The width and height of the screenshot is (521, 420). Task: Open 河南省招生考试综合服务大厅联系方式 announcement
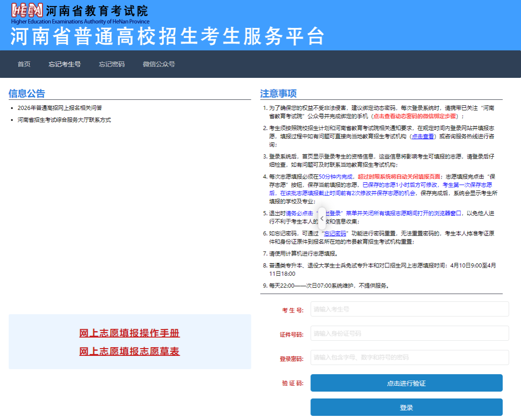[64, 120]
